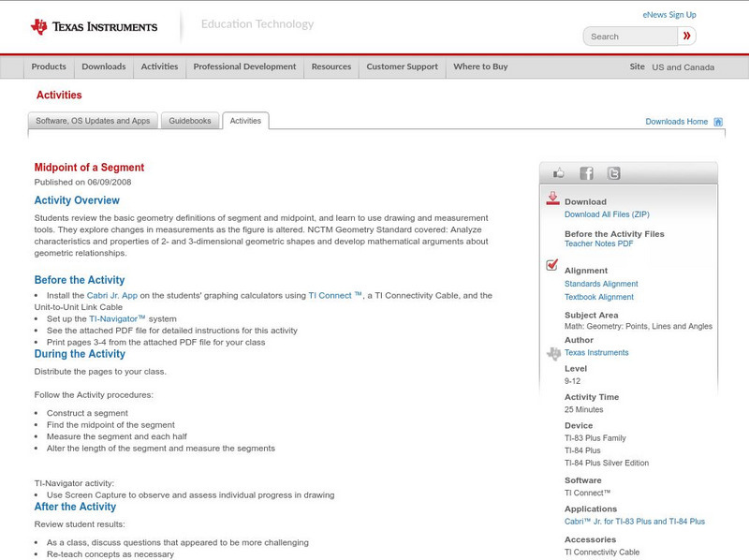This screenshot has height=560, width=749.
Task: Click the TI-83 Plus Family device
Action: click(595, 438)
